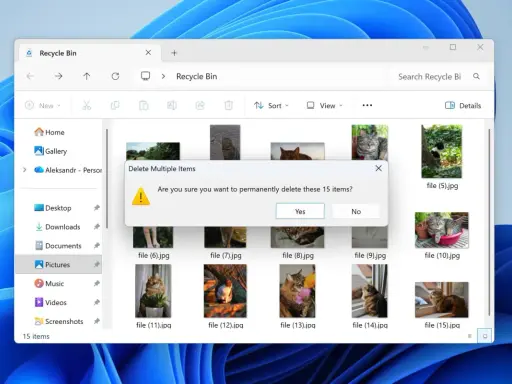Click the 15 items status text
The image size is (512, 384).
point(36,336)
